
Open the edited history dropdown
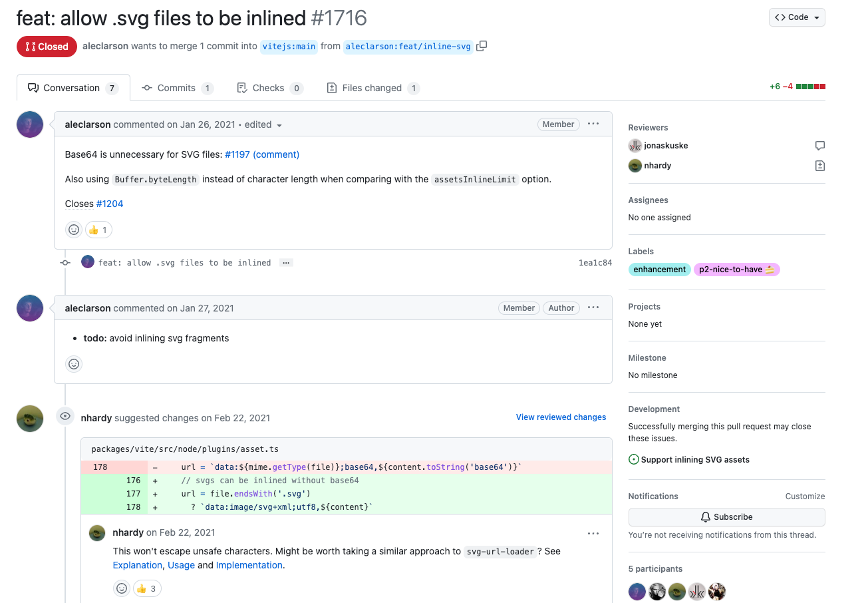click(263, 124)
